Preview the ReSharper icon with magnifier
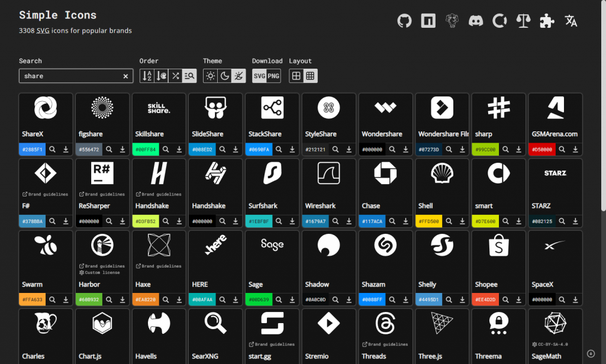Viewport: 606px width, 364px height. coord(109,221)
